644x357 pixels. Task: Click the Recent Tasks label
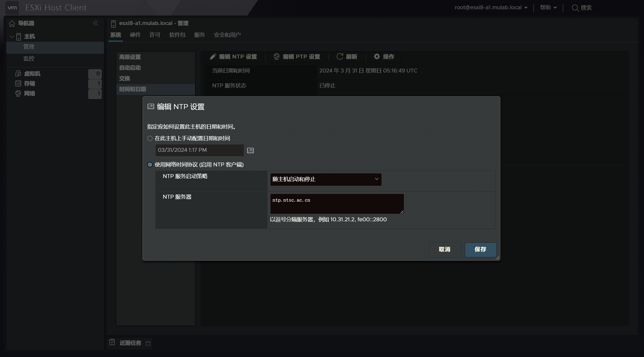pyautogui.click(x=131, y=343)
